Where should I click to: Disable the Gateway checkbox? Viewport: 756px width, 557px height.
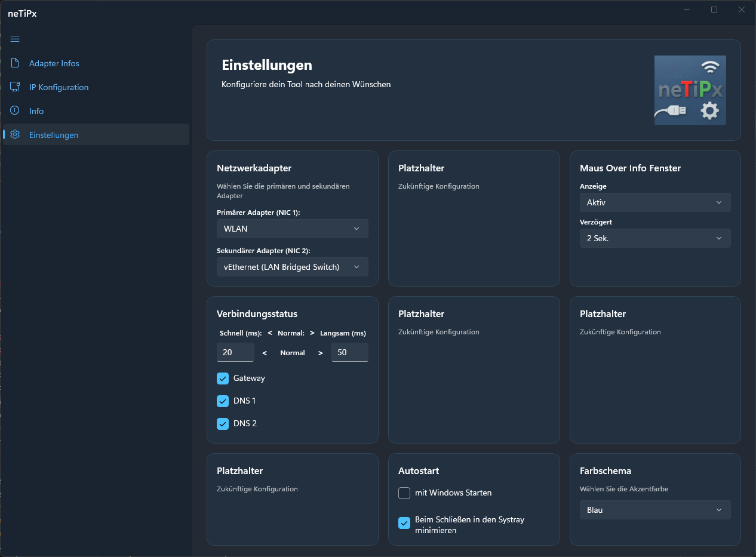pos(223,378)
